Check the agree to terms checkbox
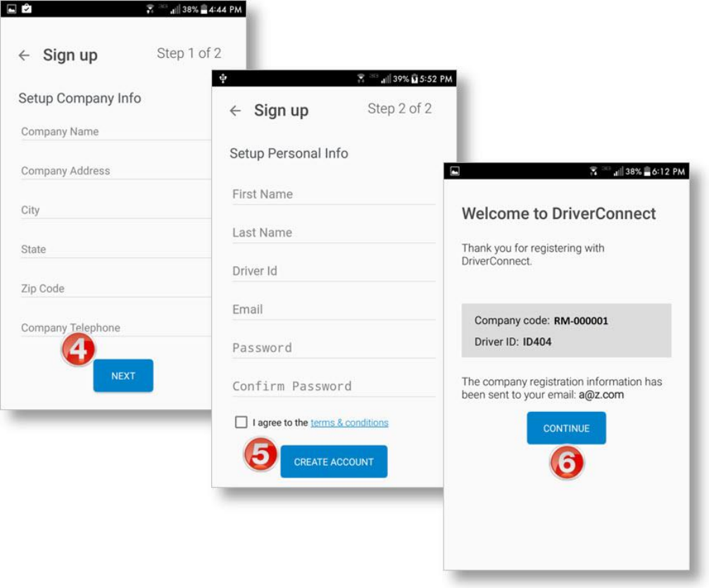 (x=241, y=422)
